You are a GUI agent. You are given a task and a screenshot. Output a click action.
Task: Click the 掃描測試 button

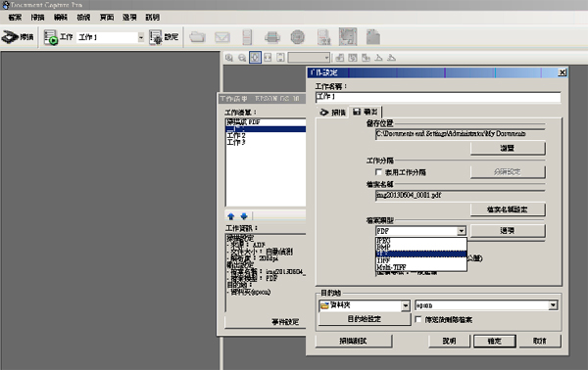(x=354, y=341)
